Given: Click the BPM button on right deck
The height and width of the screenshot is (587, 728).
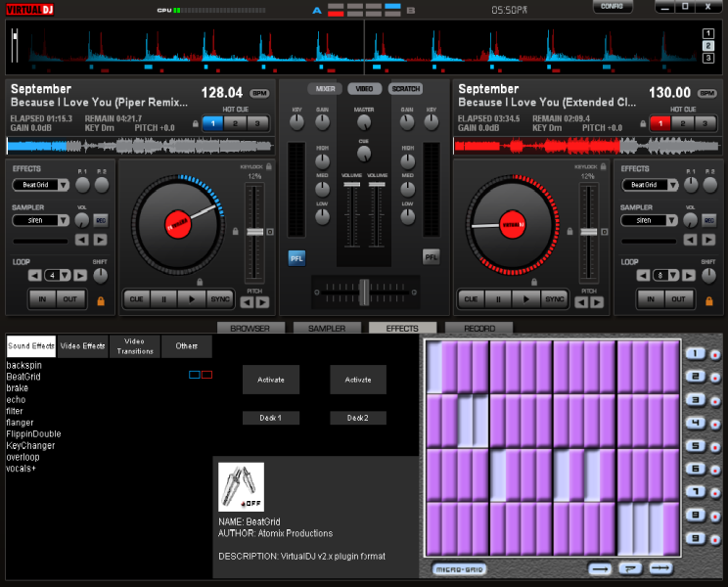Looking at the screenshot, I should point(707,94).
